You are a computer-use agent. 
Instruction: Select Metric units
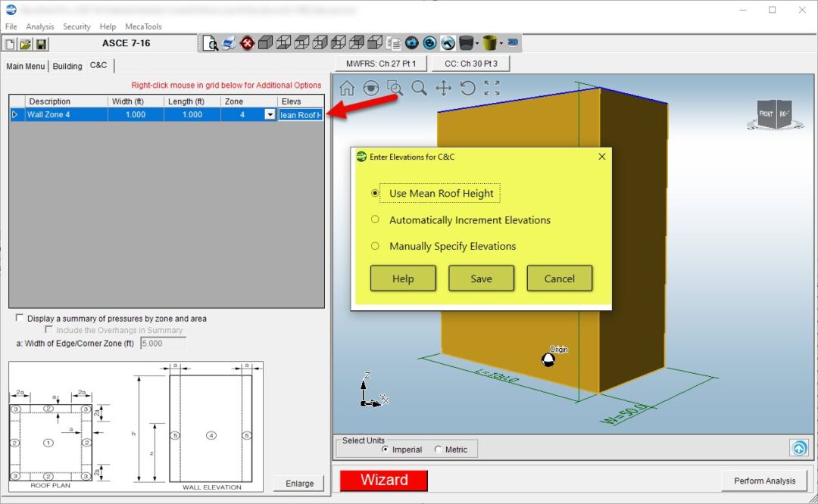(x=438, y=449)
